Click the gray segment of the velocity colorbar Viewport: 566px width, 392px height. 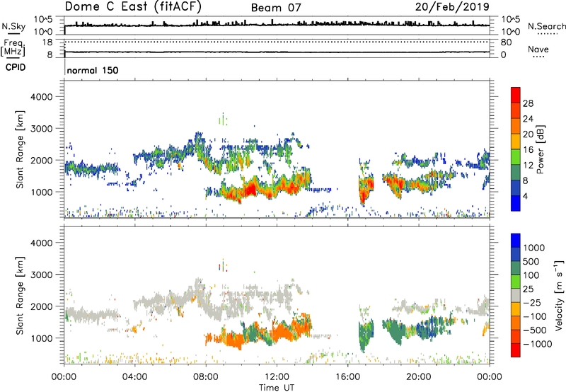point(516,296)
